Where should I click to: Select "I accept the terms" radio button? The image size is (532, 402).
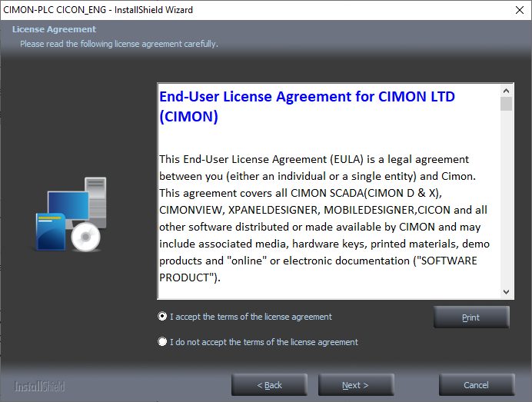(162, 317)
